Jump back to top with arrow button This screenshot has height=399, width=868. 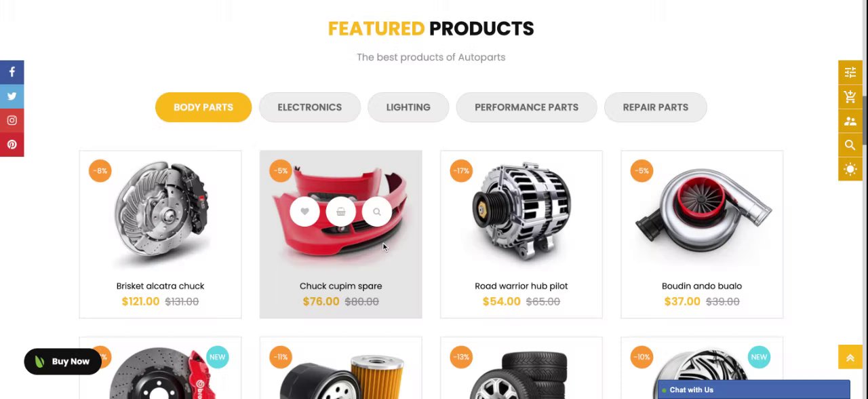850,358
